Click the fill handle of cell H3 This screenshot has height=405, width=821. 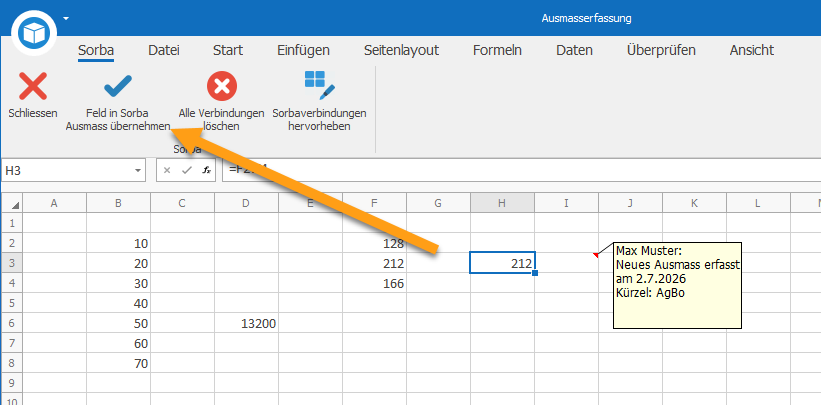pos(534,272)
